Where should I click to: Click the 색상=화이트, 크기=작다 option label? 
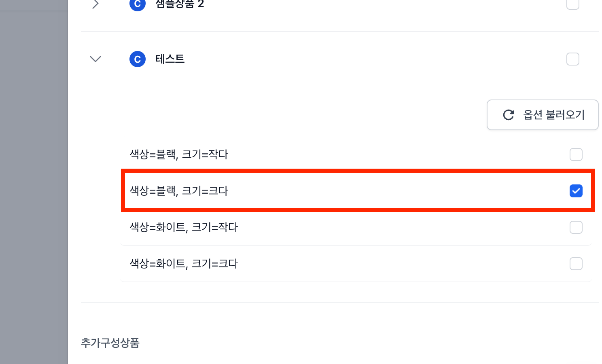184,227
